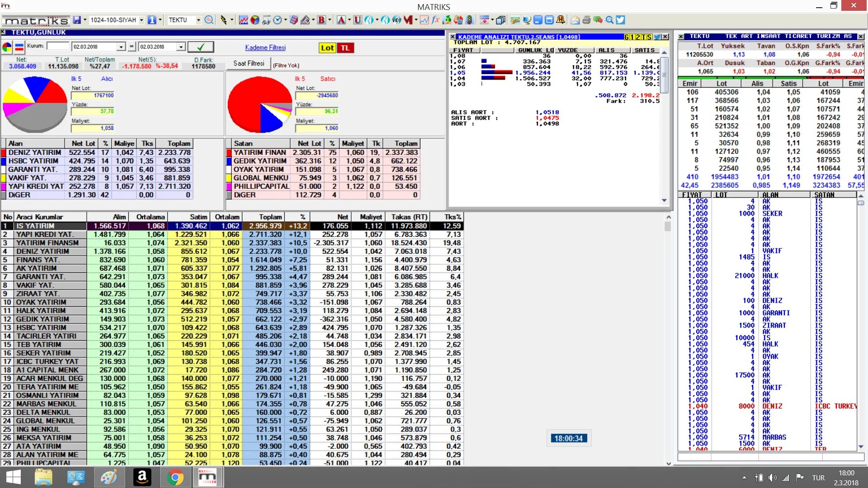This screenshot has width=868, height=488.
Task: Click the blue color swatch beside HSBC YATIRIM
Action: pos(3,161)
